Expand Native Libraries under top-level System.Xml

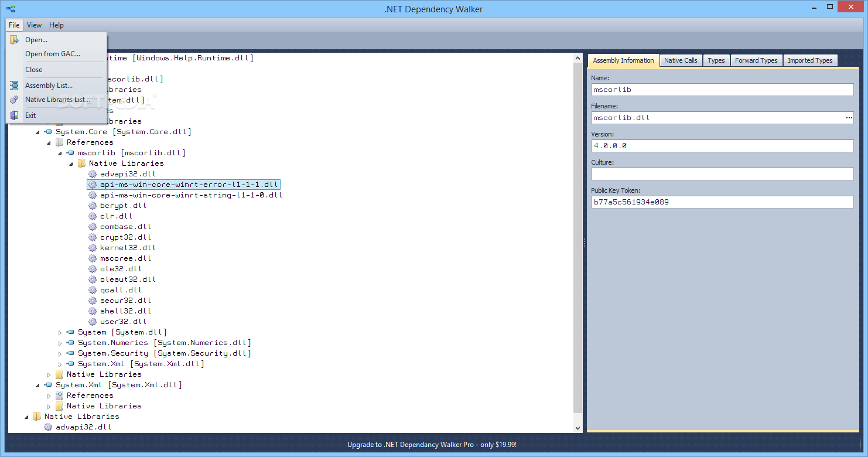[x=49, y=406]
